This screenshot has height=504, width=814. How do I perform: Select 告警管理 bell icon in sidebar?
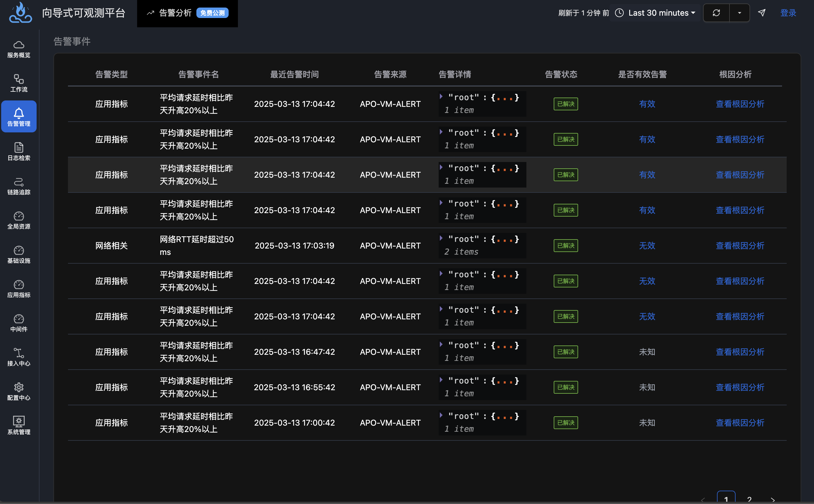point(19,117)
